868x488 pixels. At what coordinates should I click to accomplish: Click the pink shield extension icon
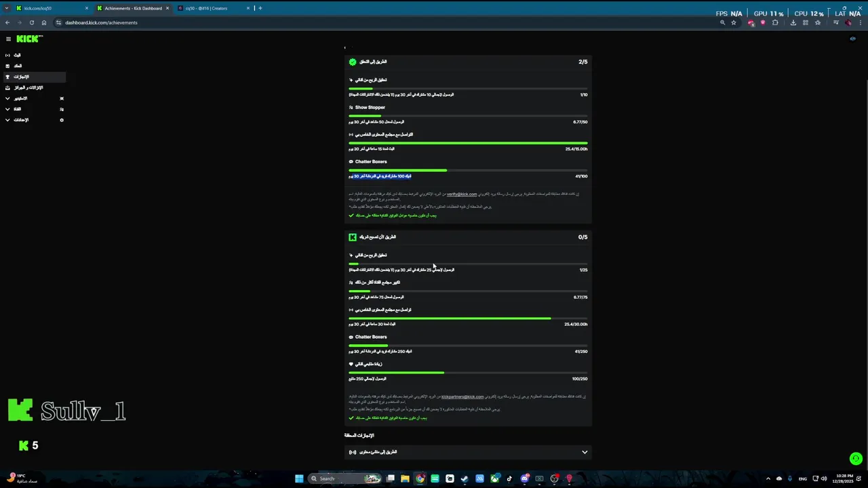coord(763,22)
